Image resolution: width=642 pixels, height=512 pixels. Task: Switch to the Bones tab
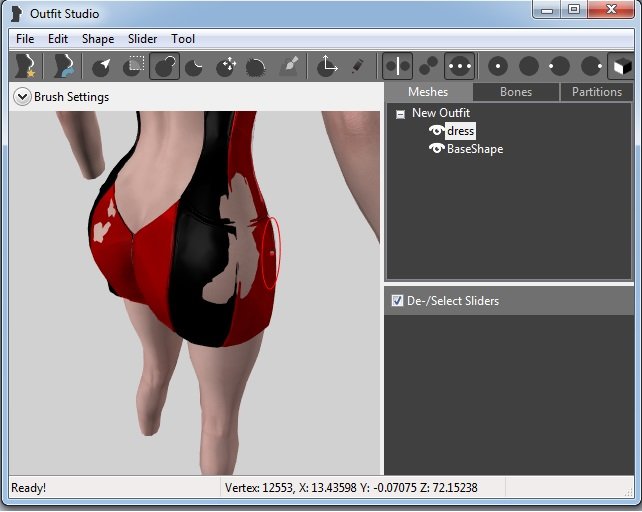click(x=515, y=92)
